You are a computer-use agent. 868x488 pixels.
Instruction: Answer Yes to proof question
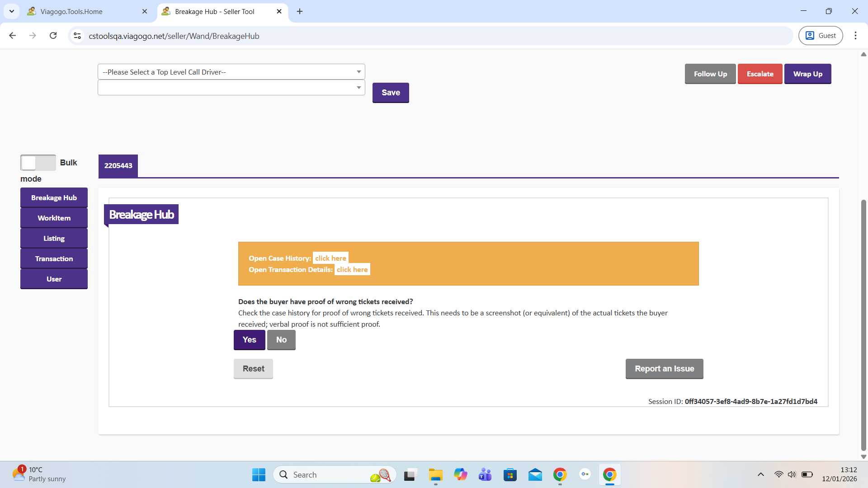click(x=249, y=340)
